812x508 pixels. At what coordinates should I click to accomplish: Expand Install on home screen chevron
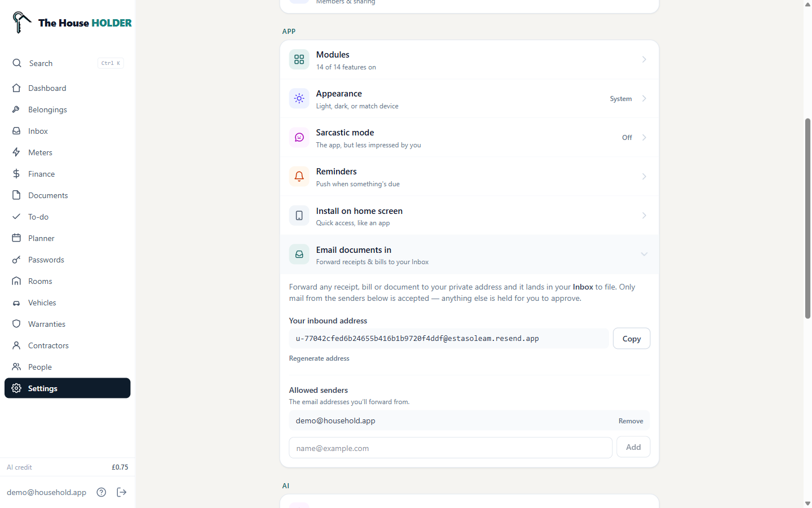644,216
